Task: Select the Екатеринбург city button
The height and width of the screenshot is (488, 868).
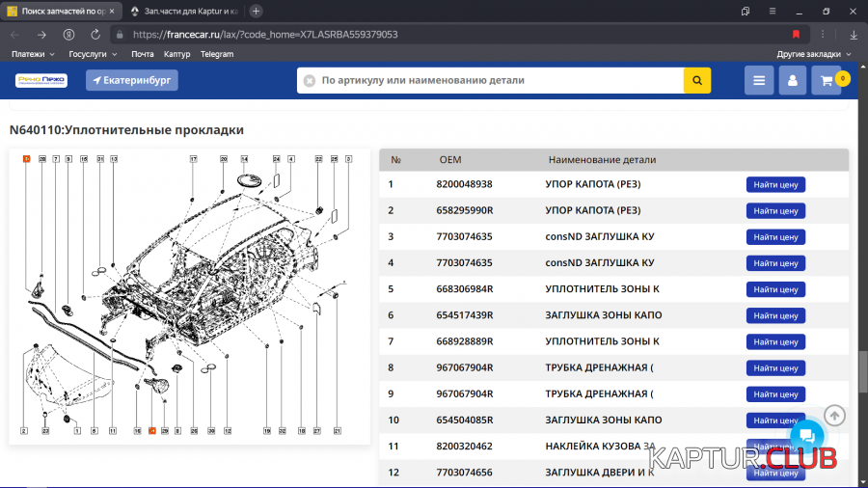Action: (131, 80)
